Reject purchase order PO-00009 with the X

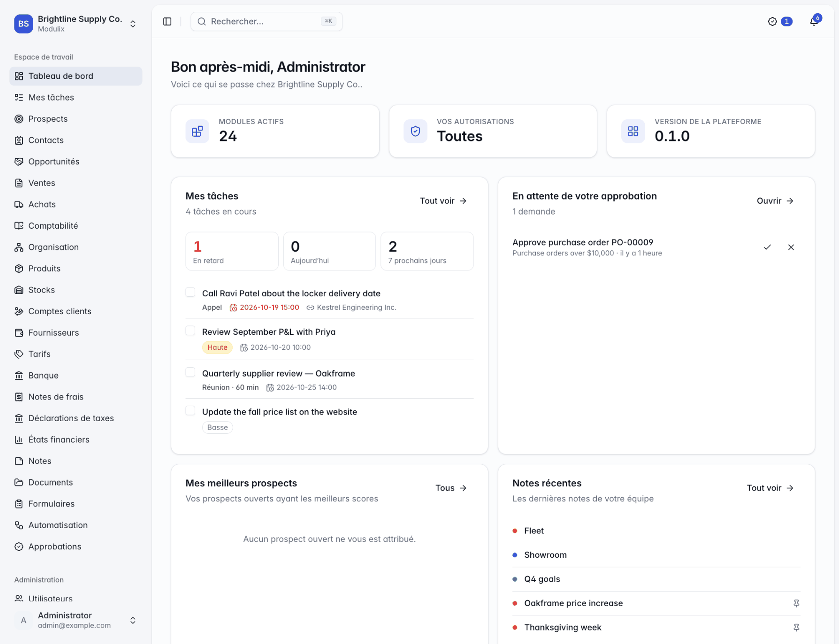pyautogui.click(x=791, y=247)
